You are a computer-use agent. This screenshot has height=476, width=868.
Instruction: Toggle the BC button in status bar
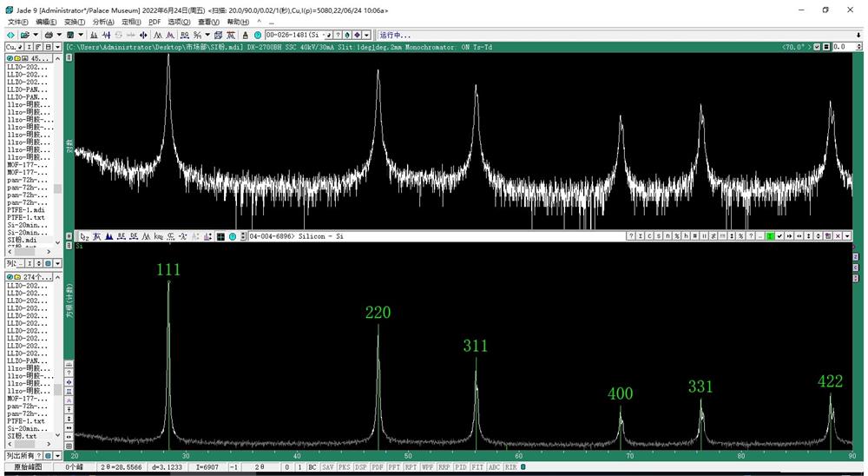click(312, 467)
